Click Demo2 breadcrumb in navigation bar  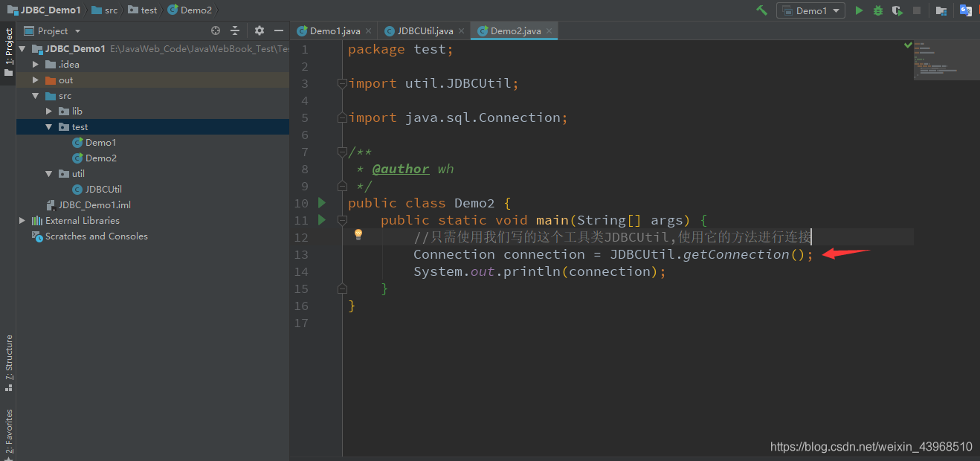[190, 10]
